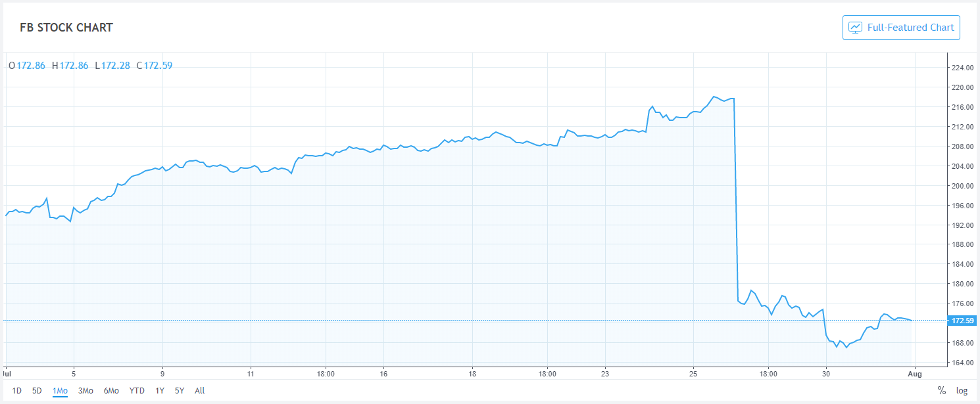The height and width of the screenshot is (404, 980).
Task: Click the 200.00 price axis label
Action: tap(963, 186)
